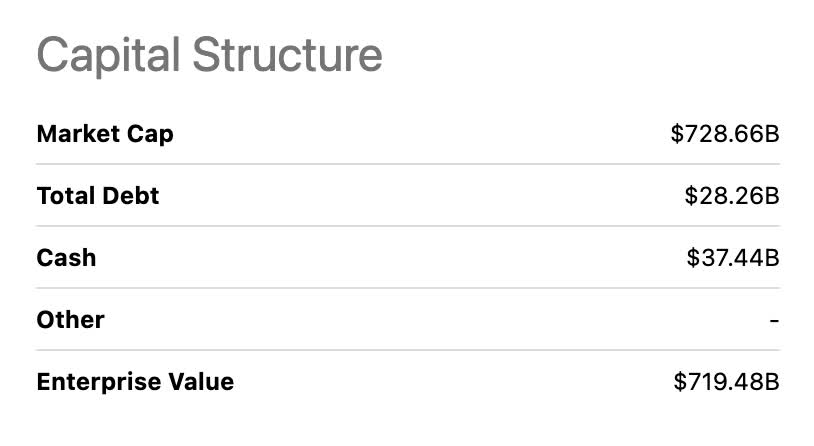This screenshot has width=814, height=446.
Task: Click the Capital Structure heading
Action: click(x=209, y=55)
